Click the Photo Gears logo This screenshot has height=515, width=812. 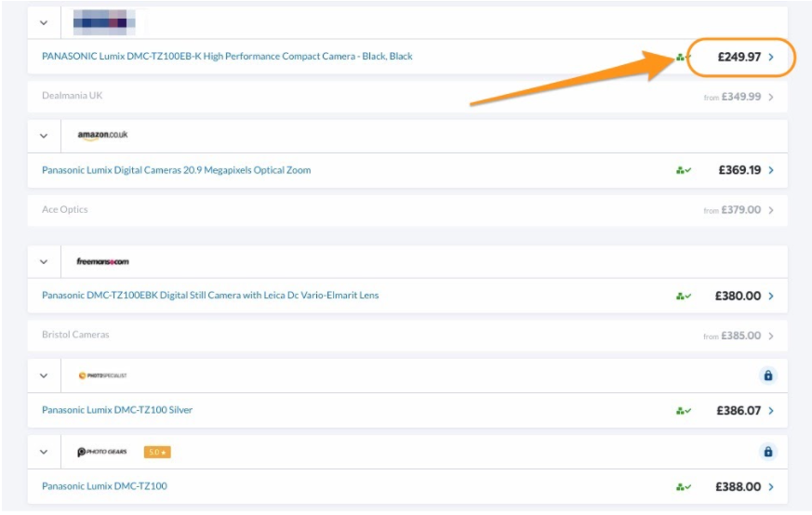tap(102, 452)
